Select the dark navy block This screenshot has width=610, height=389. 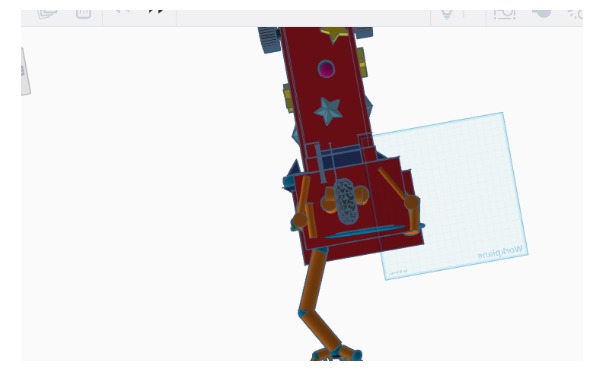342,157
